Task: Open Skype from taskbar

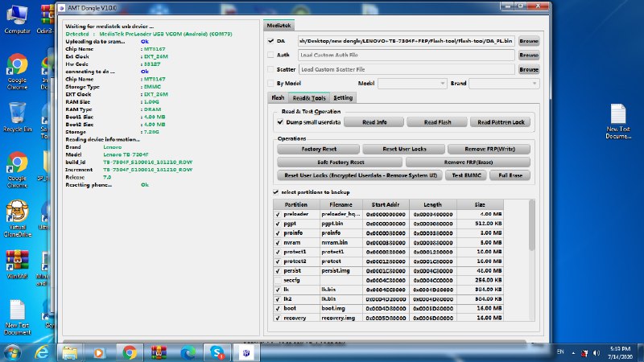Action: click(217, 352)
